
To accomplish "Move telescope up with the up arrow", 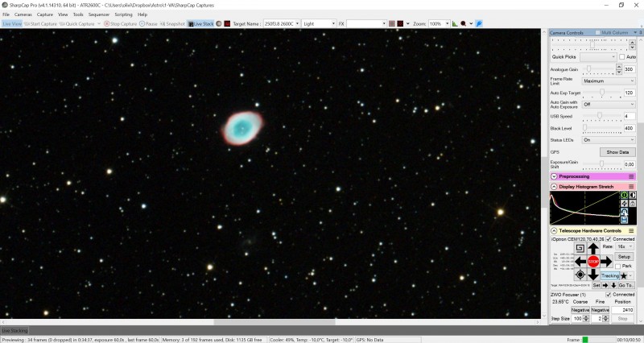I will (593, 249).
